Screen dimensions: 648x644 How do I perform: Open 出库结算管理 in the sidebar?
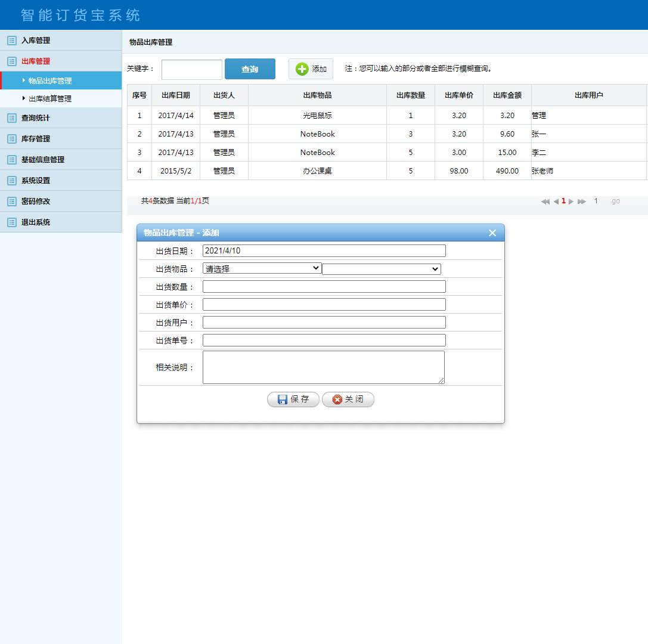[50, 99]
